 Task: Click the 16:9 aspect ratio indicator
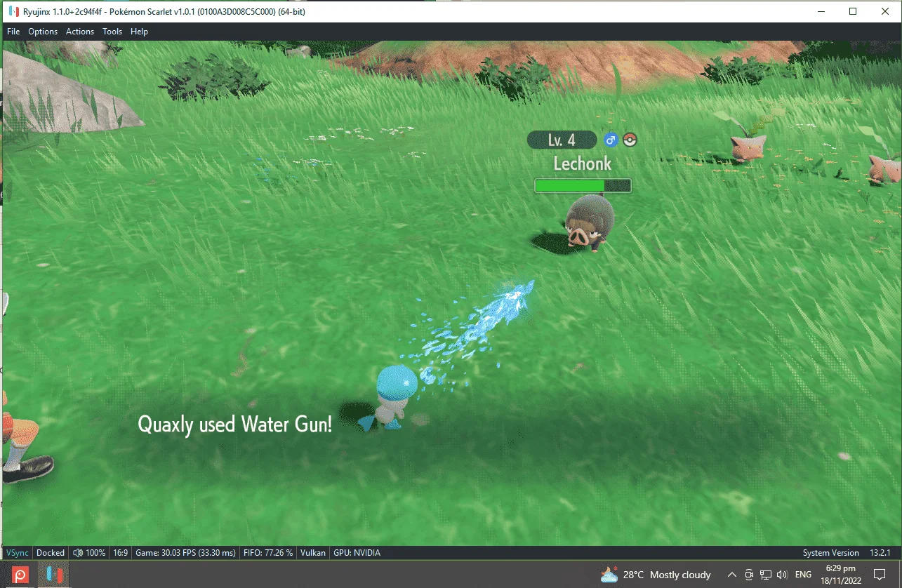click(x=121, y=553)
